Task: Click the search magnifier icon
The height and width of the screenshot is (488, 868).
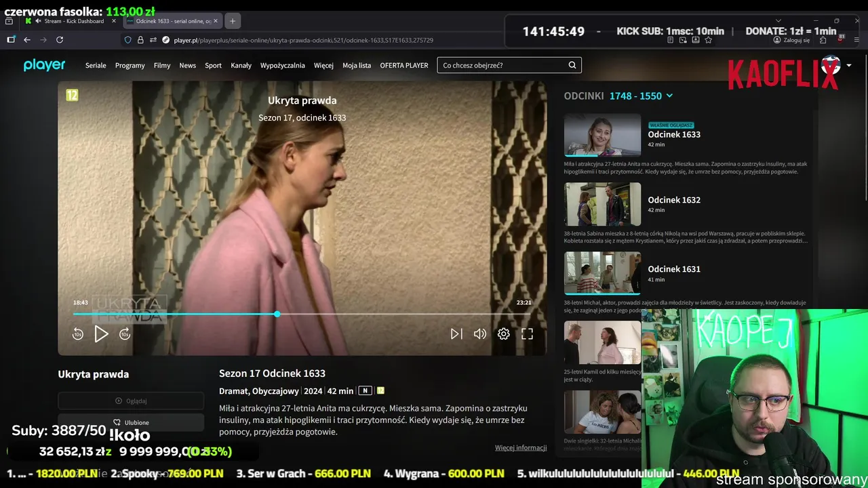Action: tap(572, 66)
